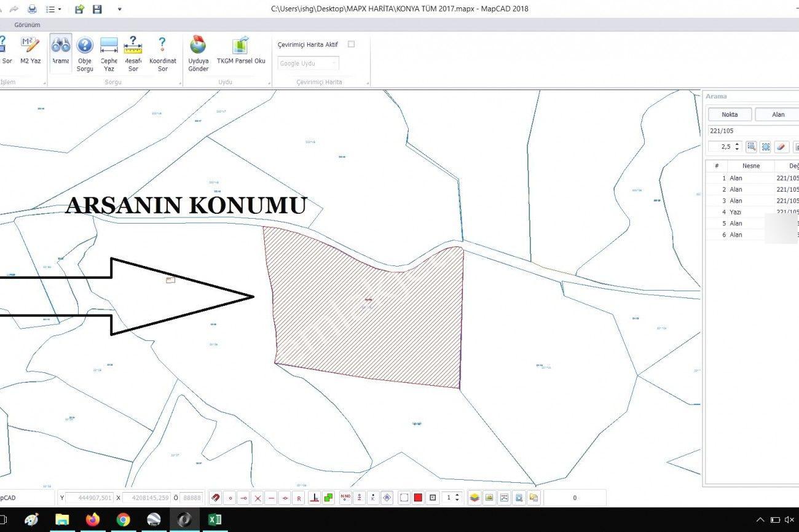Click the Ö scale field 88888
The image size is (799, 532).
click(x=191, y=498)
